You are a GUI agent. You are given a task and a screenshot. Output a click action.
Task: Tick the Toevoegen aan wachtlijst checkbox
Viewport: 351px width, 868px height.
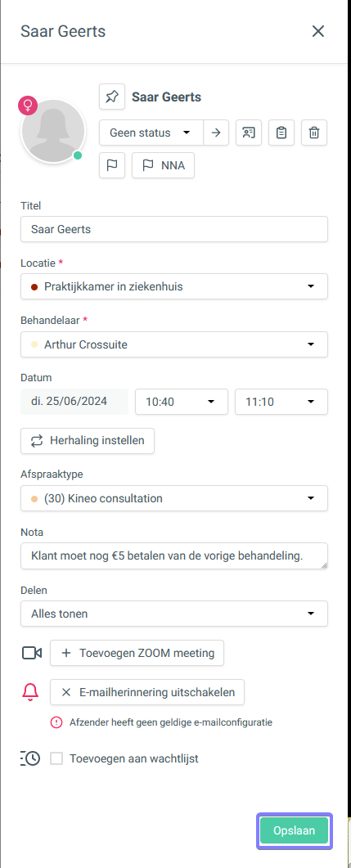coord(56,758)
